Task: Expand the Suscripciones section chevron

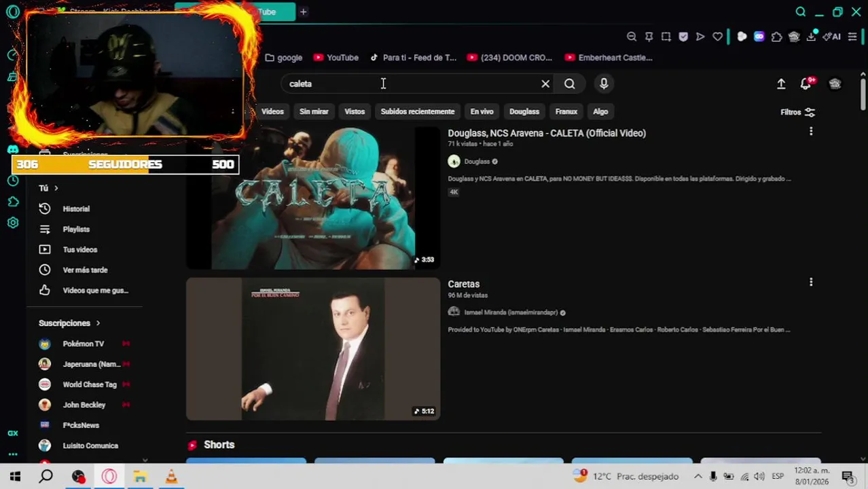Action: coord(98,323)
